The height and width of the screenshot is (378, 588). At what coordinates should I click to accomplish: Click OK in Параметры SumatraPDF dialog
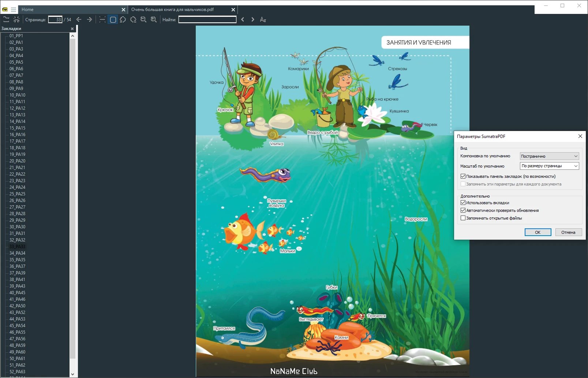click(x=538, y=232)
